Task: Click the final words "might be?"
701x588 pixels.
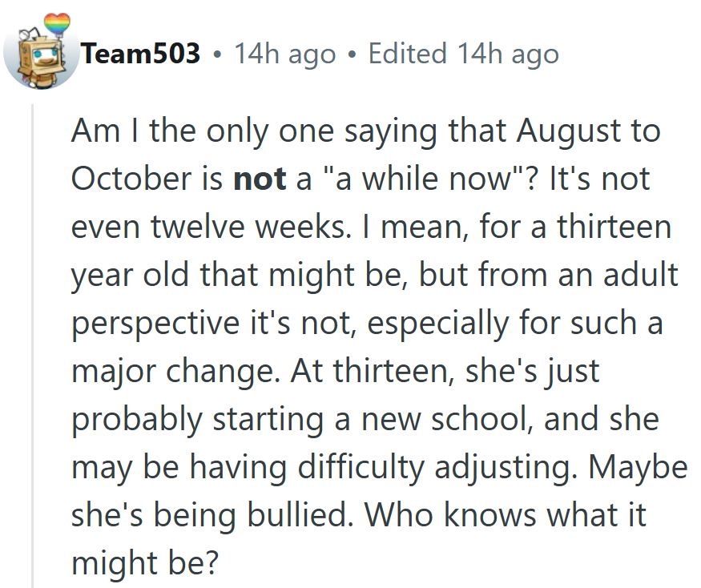Action: pos(145,563)
